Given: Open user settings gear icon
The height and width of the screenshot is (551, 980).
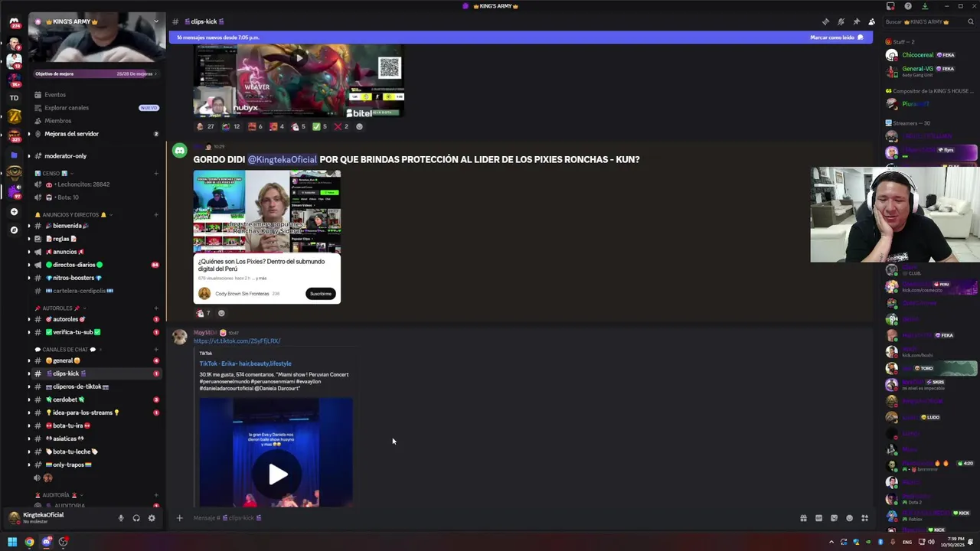Looking at the screenshot, I should 152,518.
